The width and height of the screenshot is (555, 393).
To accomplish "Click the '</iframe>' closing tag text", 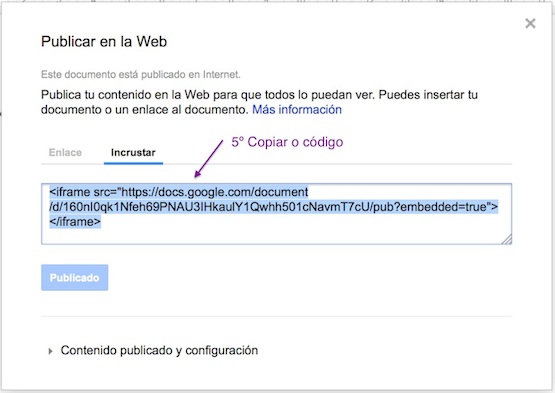I will point(75,222).
